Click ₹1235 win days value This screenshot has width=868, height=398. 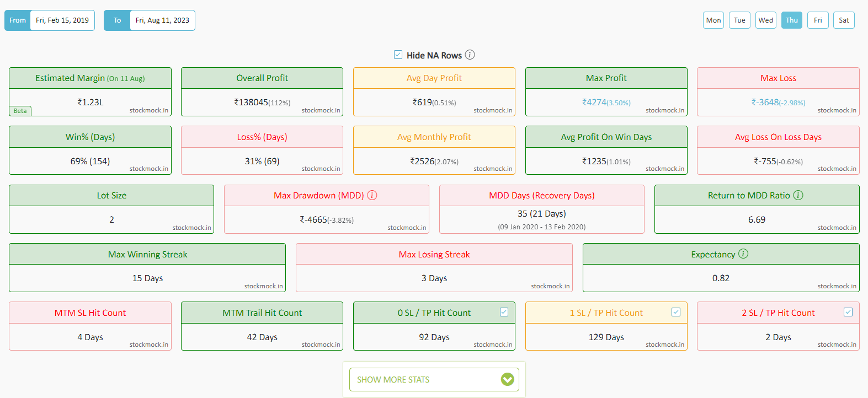(606, 161)
